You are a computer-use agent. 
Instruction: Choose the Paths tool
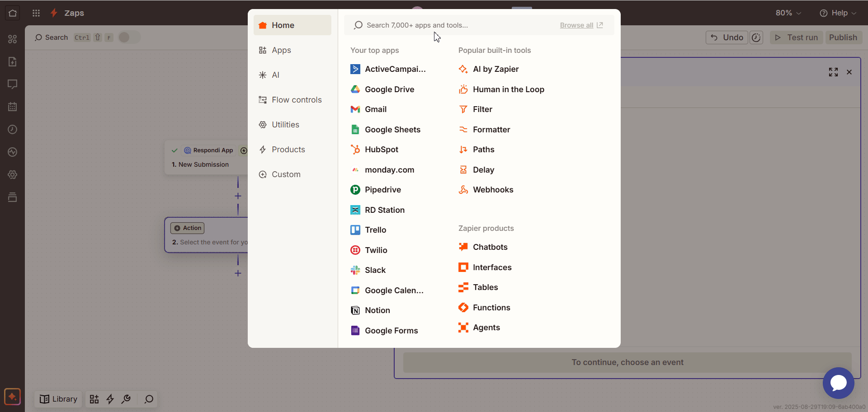(476, 150)
